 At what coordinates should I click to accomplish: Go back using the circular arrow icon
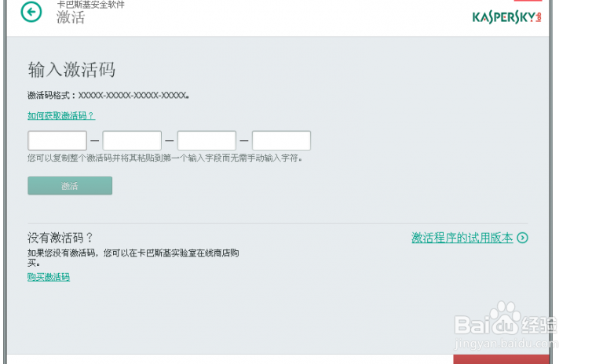(x=31, y=12)
